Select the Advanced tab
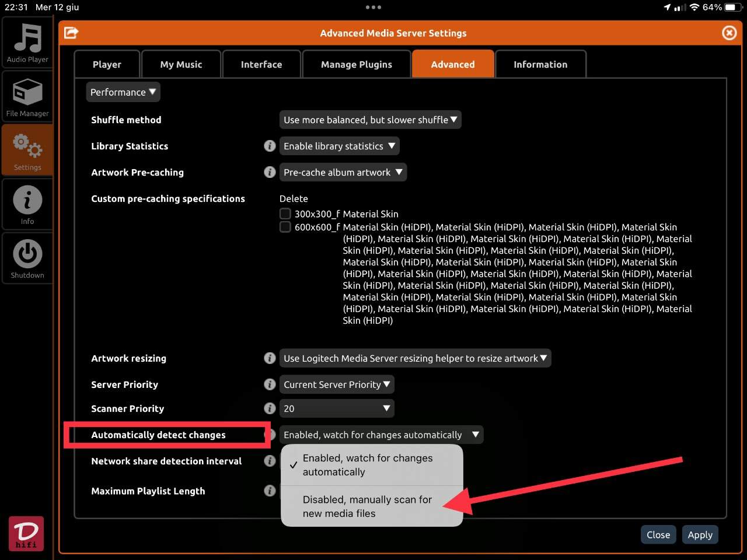Viewport: 747px width, 560px height. point(453,64)
